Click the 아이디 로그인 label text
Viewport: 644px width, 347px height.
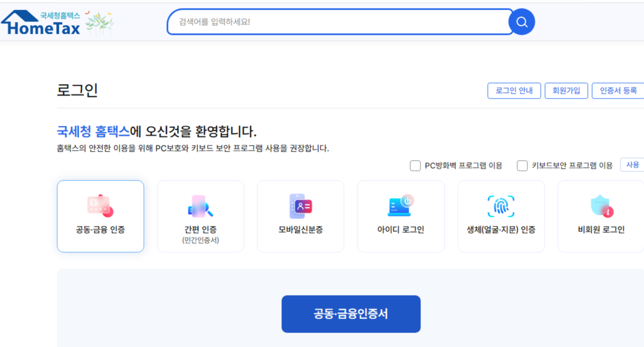click(401, 230)
